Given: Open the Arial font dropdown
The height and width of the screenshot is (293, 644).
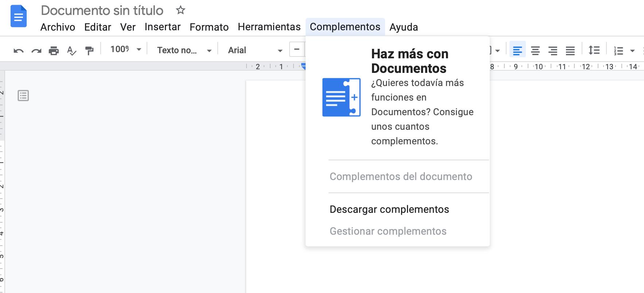Looking at the screenshot, I should (255, 50).
